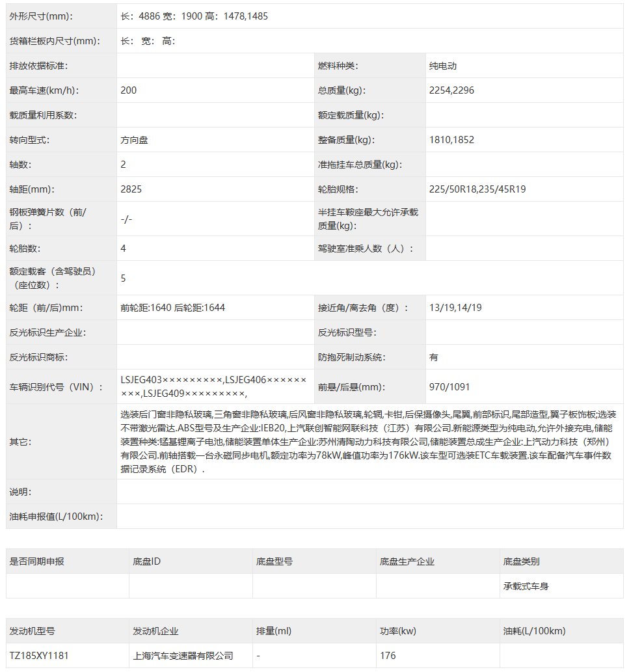Click the 半挂车鞍座最大允许承载质量 label

point(368,219)
